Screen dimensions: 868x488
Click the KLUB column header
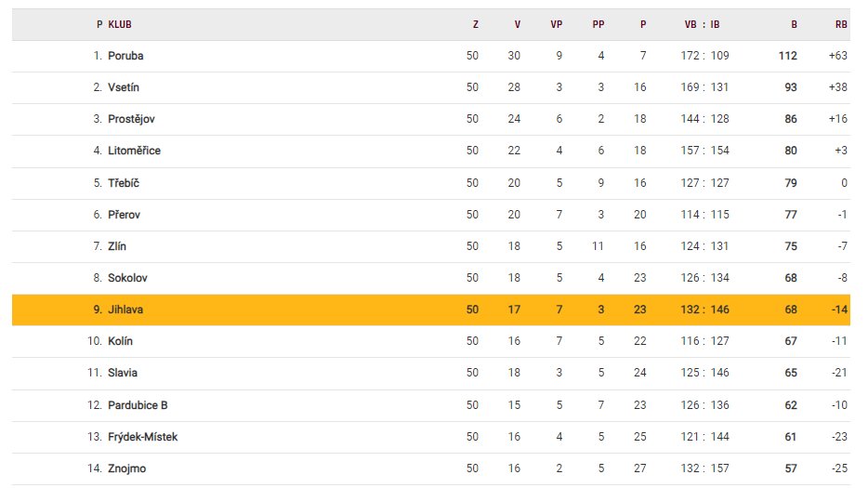pos(120,25)
